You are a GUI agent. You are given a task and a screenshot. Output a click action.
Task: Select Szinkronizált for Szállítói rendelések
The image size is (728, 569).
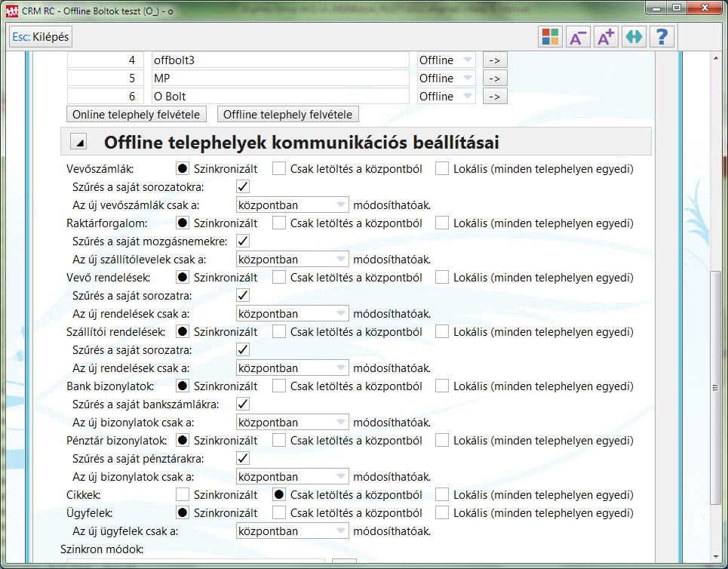click(x=183, y=331)
